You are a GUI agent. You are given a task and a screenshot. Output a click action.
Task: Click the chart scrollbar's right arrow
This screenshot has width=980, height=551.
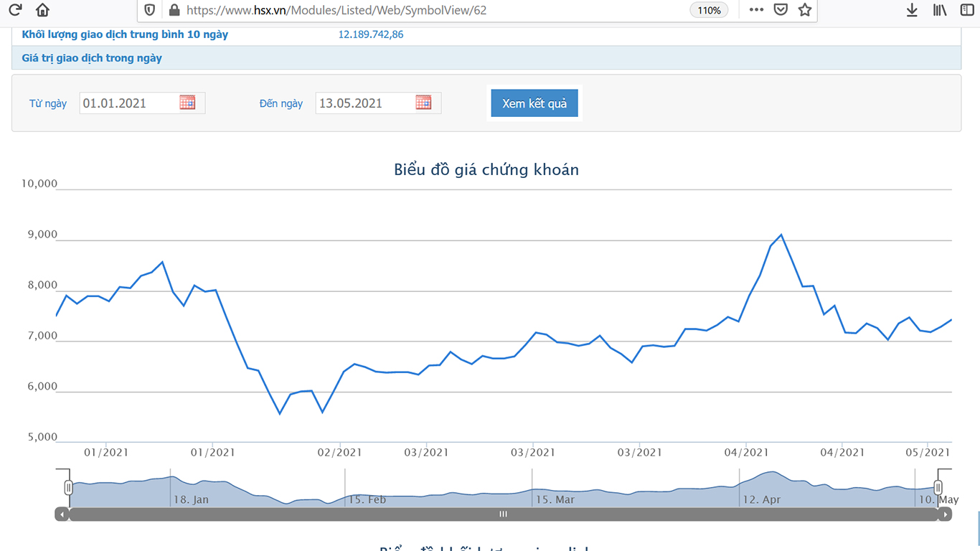(x=946, y=514)
